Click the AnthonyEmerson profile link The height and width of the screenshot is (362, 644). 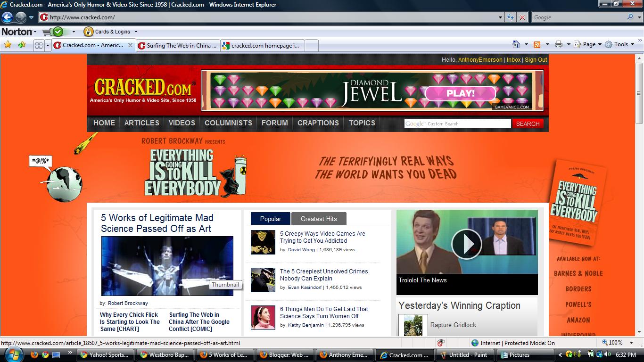(x=480, y=60)
